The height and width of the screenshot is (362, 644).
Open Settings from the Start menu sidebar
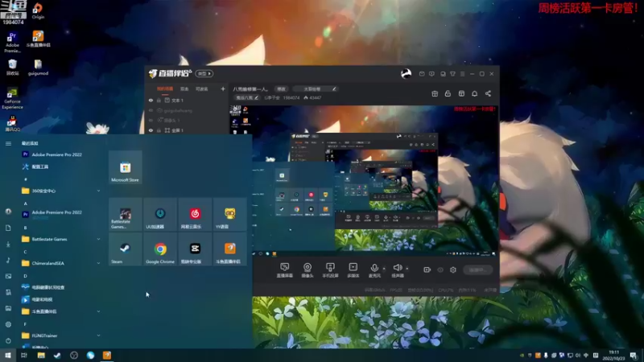(8, 324)
